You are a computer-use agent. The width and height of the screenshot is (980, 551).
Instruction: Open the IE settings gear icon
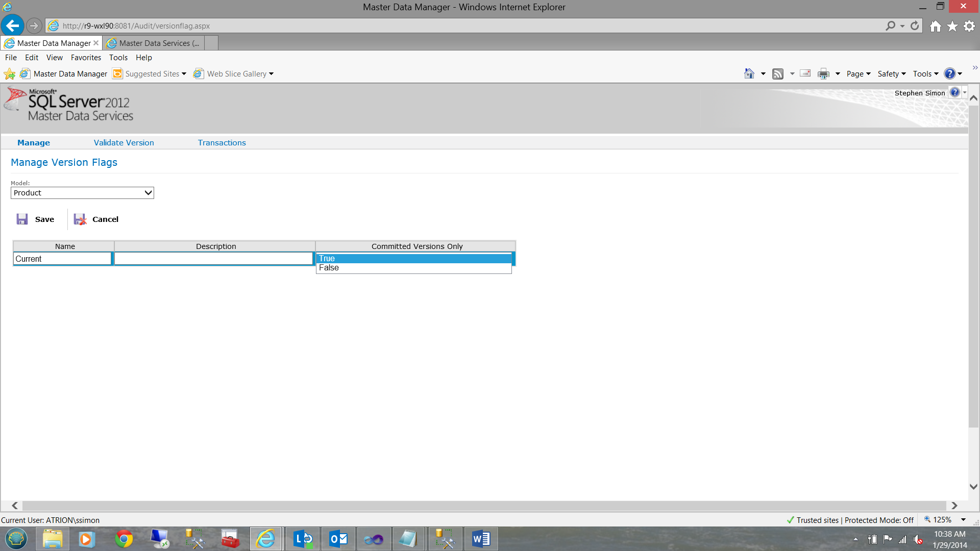click(969, 26)
